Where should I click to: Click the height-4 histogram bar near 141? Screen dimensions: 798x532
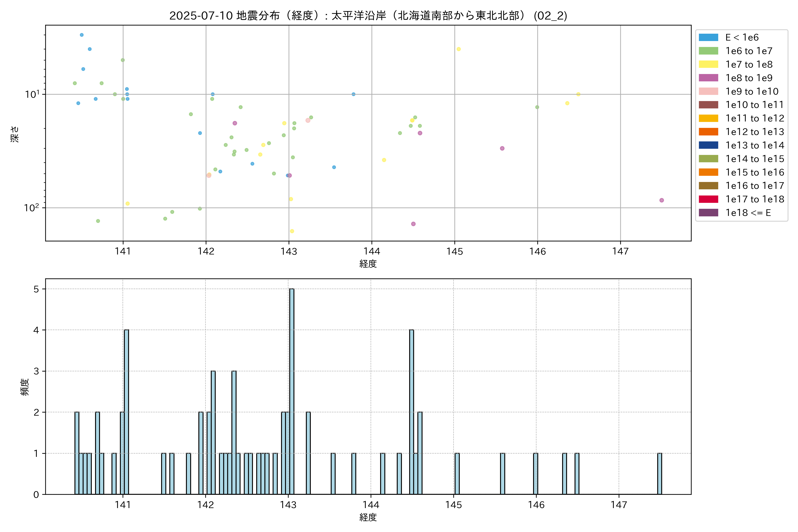(126, 412)
